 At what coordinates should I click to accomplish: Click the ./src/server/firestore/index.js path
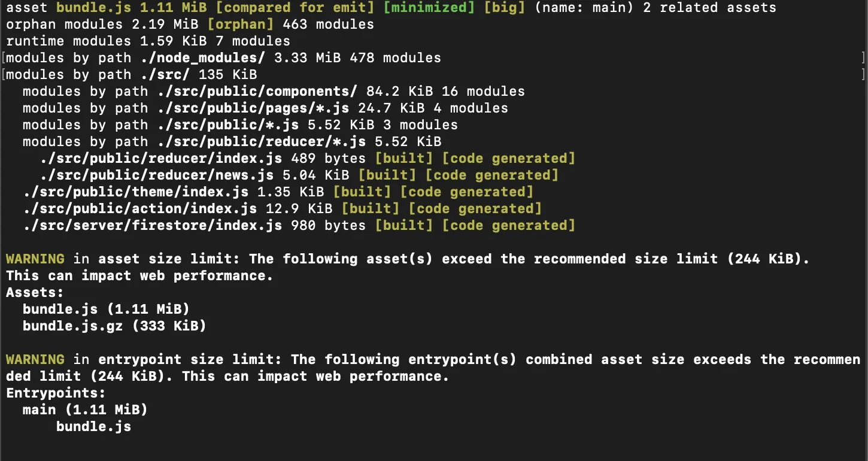[153, 226]
